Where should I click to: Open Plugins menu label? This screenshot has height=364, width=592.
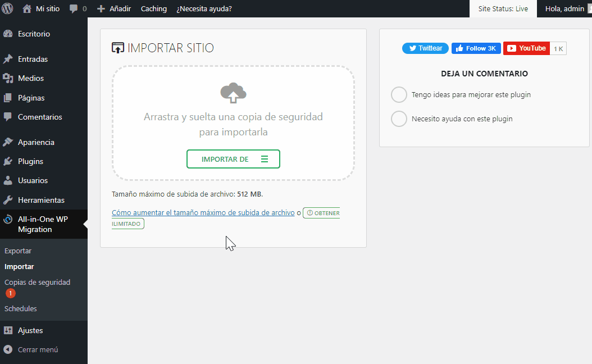click(x=30, y=161)
